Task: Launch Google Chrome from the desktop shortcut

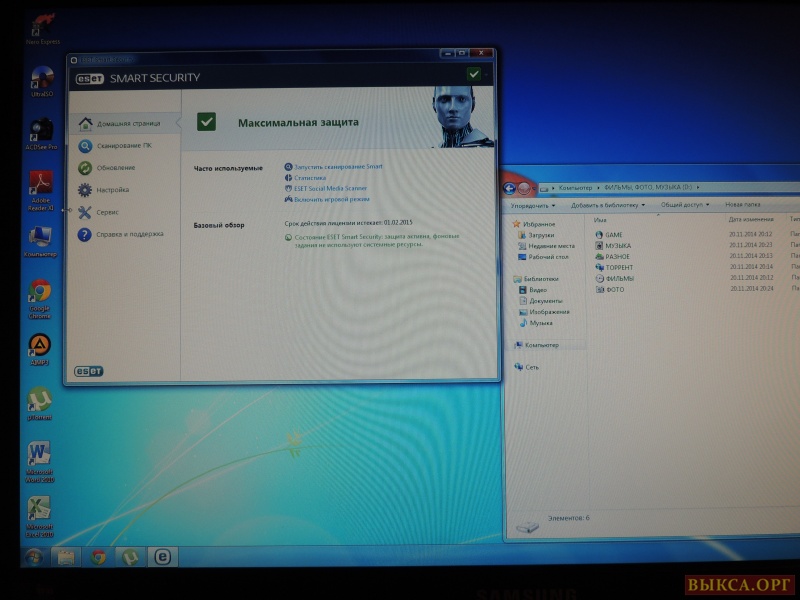Action: 40,291
